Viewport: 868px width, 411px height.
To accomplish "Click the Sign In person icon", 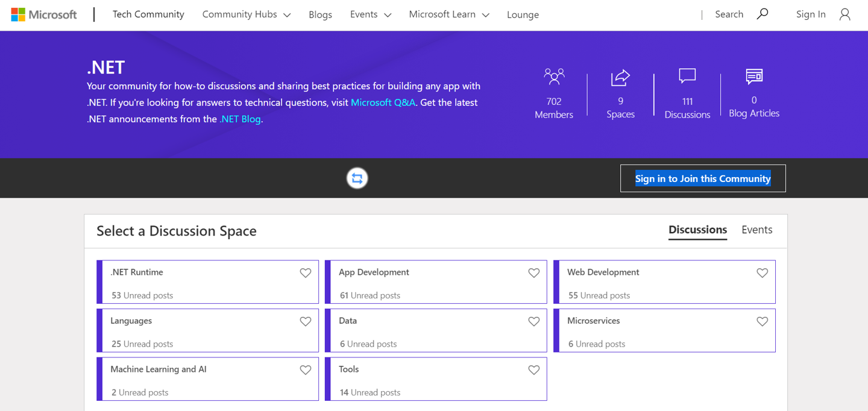I will click(x=844, y=14).
